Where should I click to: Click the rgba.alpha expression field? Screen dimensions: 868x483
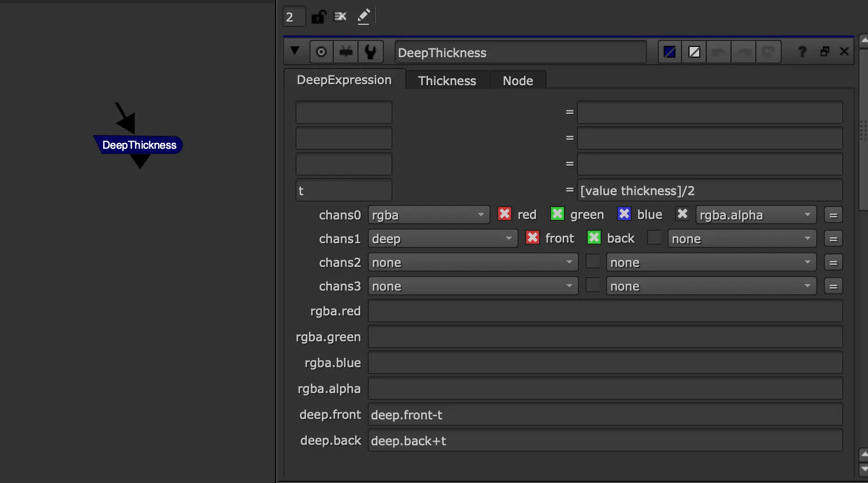(605, 389)
